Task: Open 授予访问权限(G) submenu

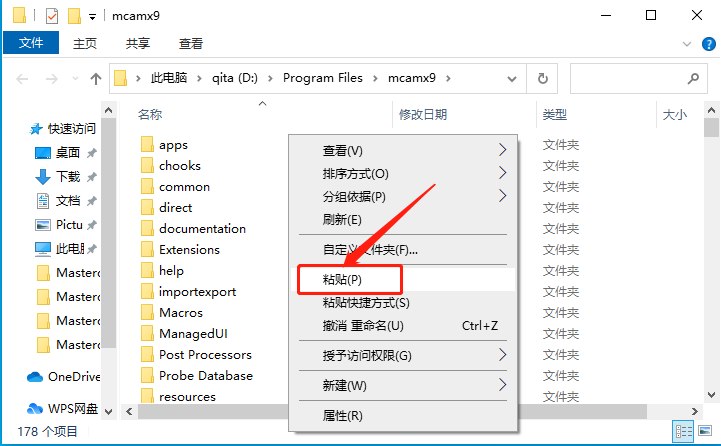Action: tap(402, 355)
